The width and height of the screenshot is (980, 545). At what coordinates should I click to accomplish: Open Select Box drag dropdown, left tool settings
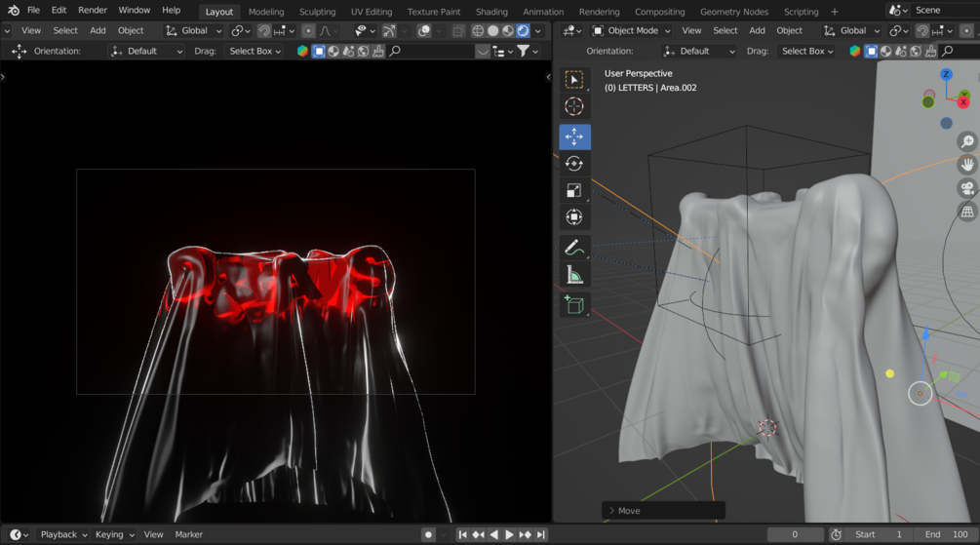(255, 52)
